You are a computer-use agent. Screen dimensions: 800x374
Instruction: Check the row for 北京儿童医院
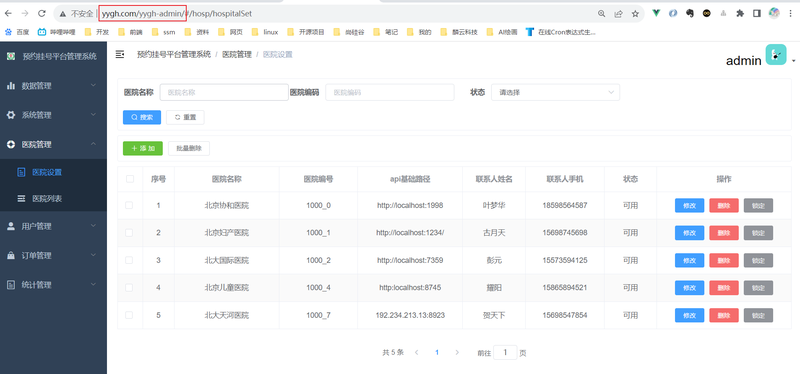pos(129,288)
